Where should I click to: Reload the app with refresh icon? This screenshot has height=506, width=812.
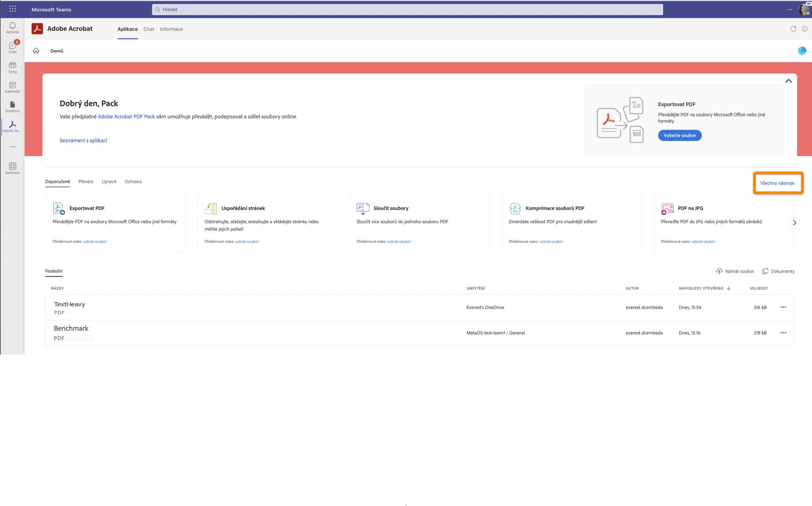(793, 29)
